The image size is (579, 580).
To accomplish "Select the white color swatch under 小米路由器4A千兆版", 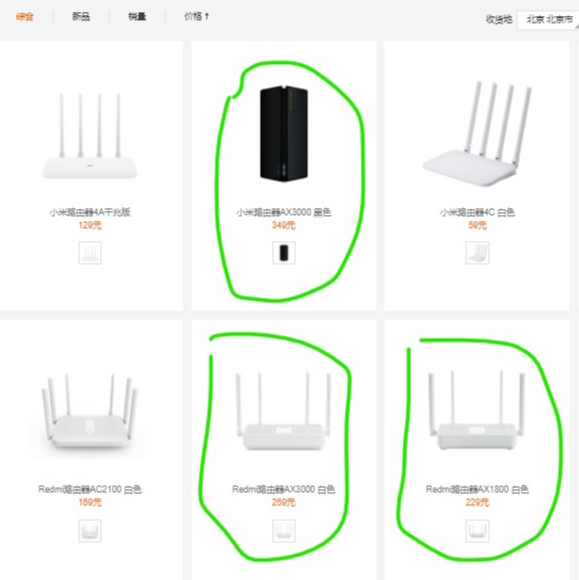I will click(90, 253).
